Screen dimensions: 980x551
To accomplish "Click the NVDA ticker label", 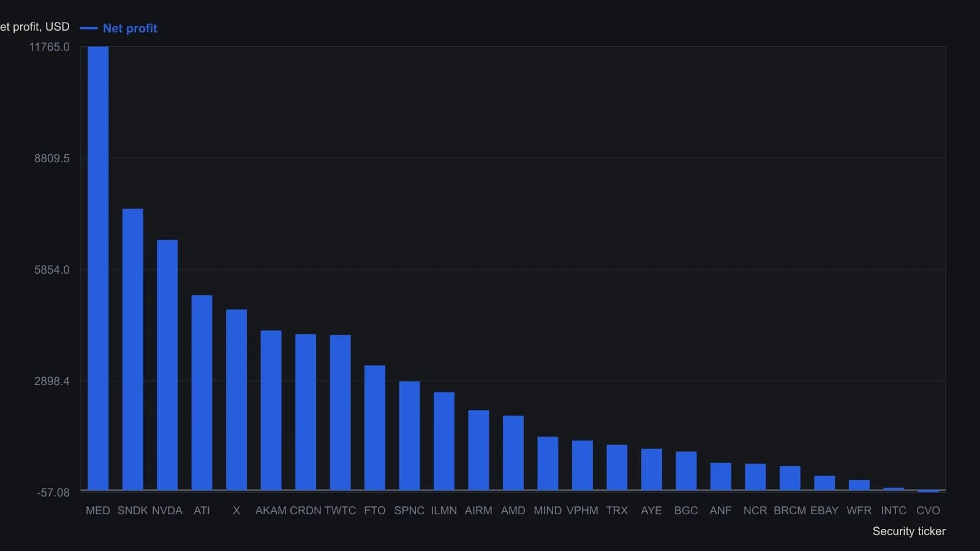I will [167, 511].
